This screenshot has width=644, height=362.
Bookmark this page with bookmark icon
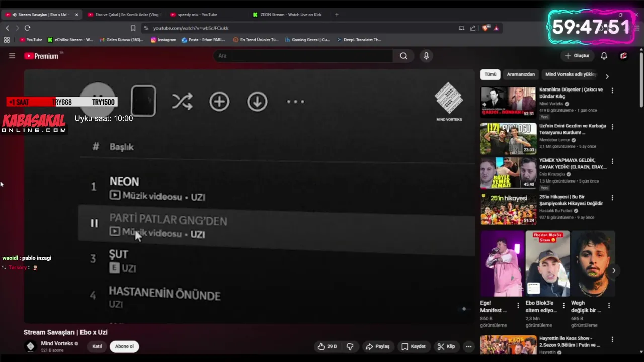[x=133, y=28]
